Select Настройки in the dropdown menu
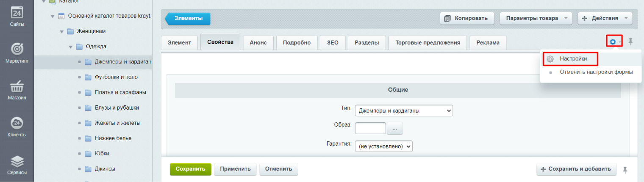The width and height of the screenshot is (644, 182). click(x=573, y=59)
